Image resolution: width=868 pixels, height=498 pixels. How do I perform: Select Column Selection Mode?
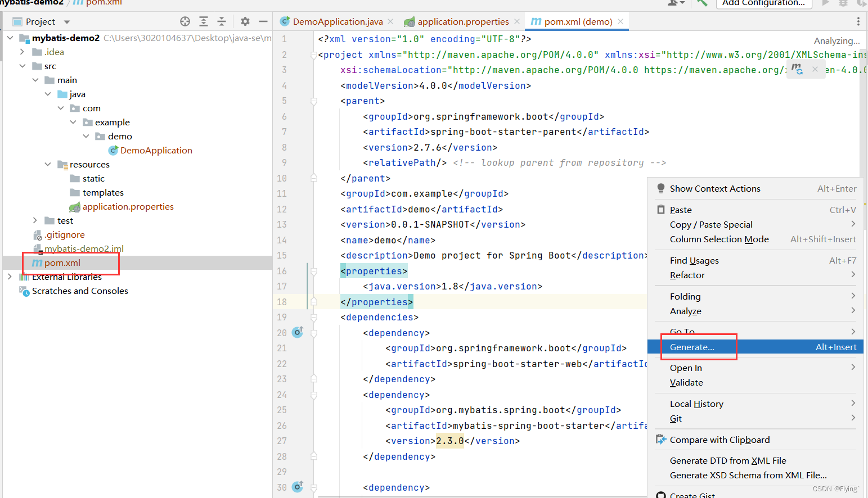[x=755, y=239]
